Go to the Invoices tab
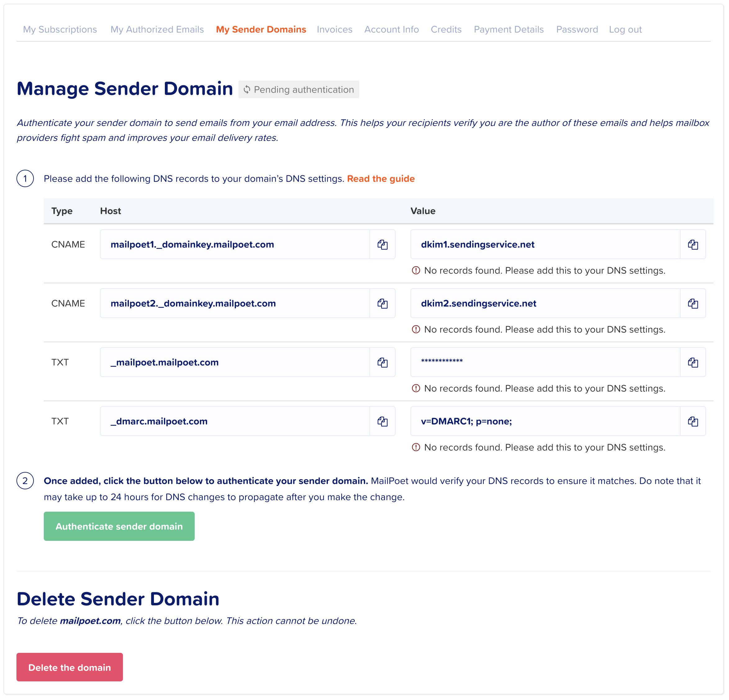 334,29
